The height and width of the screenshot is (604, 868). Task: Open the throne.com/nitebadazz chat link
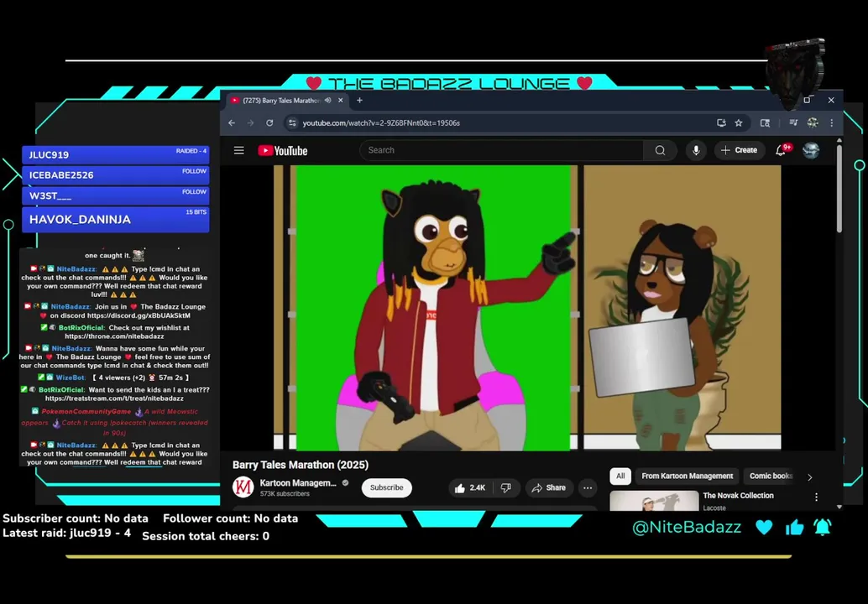(x=114, y=336)
